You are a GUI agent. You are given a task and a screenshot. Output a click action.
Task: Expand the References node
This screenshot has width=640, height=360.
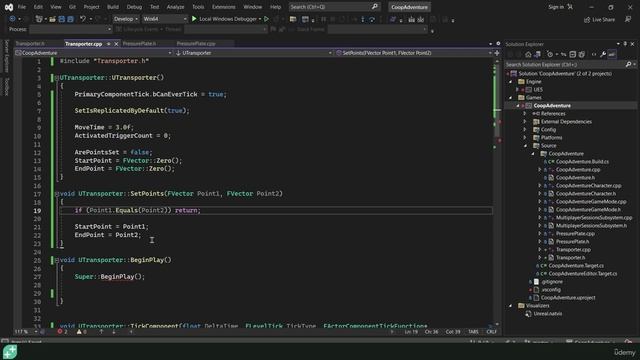(x=525, y=113)
